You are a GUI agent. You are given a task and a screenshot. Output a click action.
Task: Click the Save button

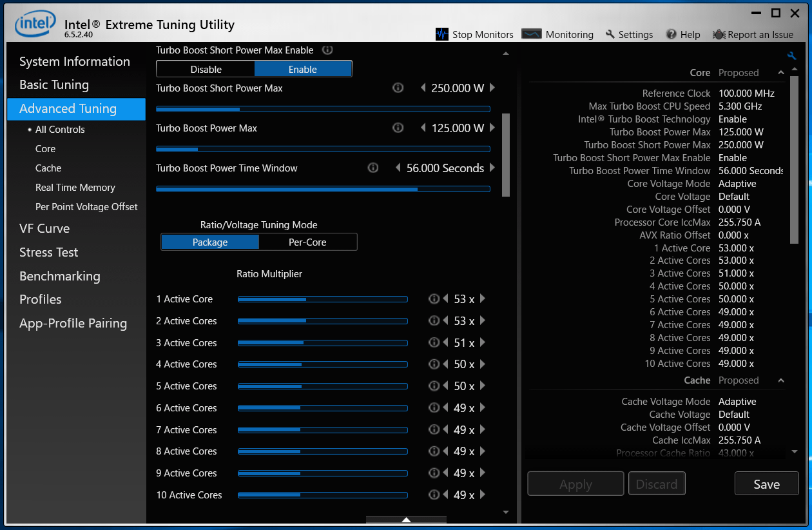pyautogui.click(x=767, y=484)
